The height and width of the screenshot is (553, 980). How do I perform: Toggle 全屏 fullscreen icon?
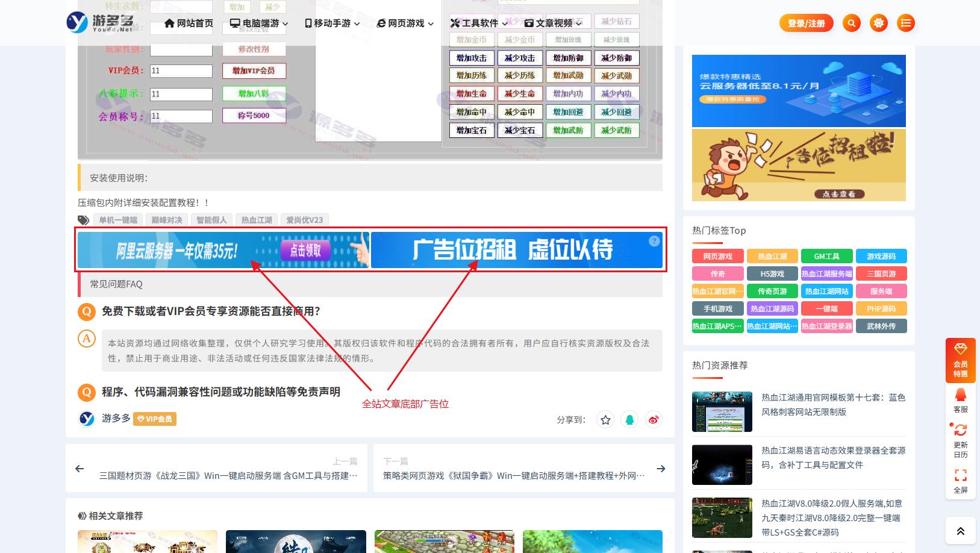pyautogui.click(x=961, y=481)
